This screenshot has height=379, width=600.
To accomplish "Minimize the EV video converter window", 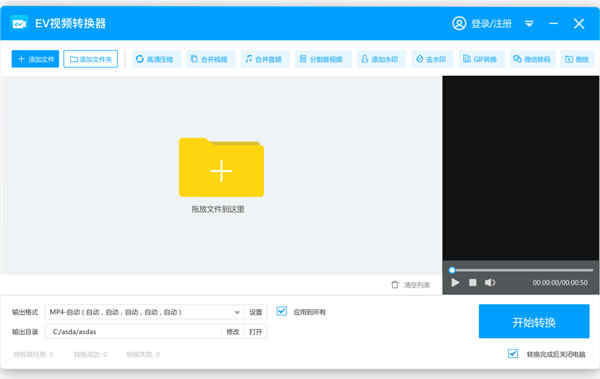I will tap(553, 24).
